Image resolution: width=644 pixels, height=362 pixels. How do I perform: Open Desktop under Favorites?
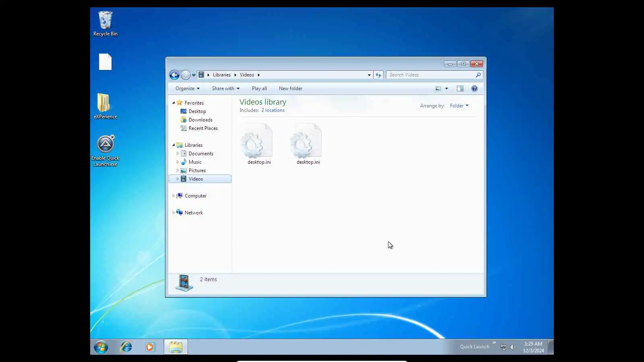[x=197, y=111]
